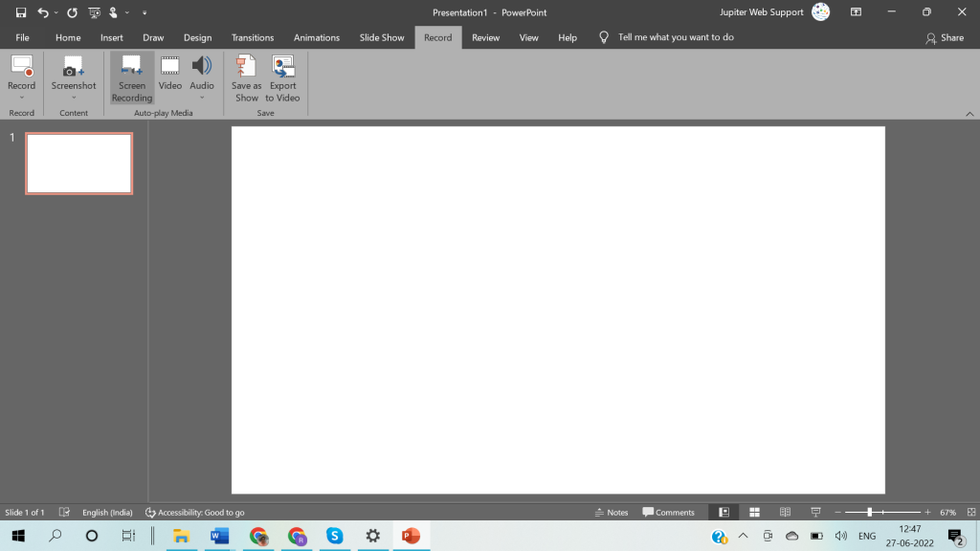Show hidden system tray icons
Viewport: 980px width, 551px height.
(x=743, y=536)
